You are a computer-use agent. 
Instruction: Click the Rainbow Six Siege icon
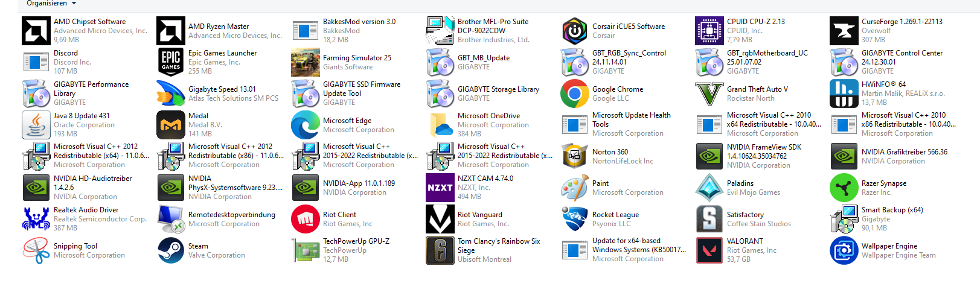[x=440, y=250]
